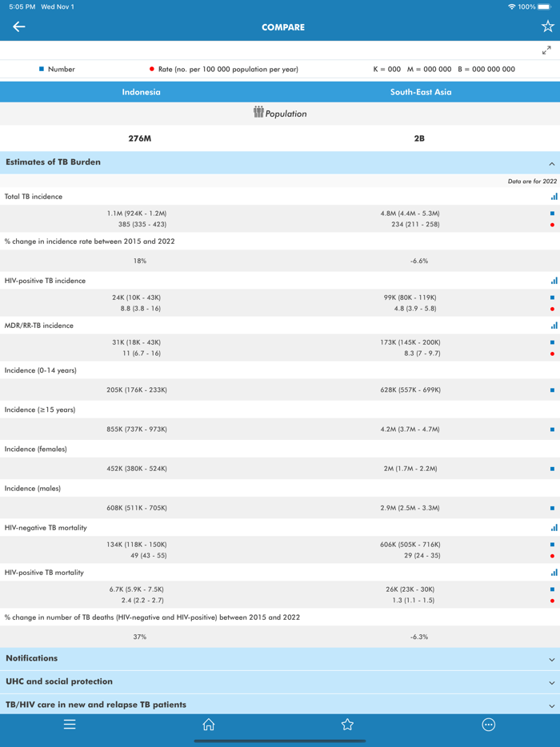Tap '26K (23K - 30K)' value
The image size is (560, 747).
coord(410,589)
